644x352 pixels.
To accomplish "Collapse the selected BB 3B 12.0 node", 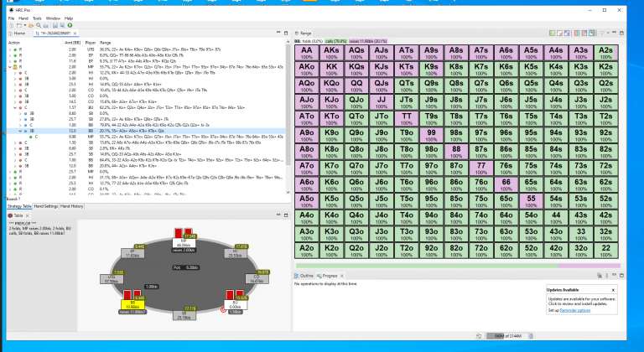I will click(20, 131).
